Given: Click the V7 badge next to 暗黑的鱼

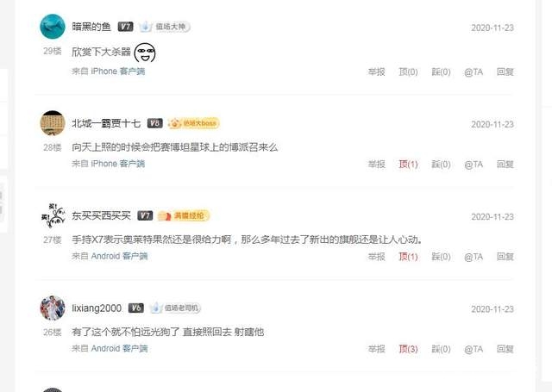Looking at the screenshot, I should click(x=125, y=27).
